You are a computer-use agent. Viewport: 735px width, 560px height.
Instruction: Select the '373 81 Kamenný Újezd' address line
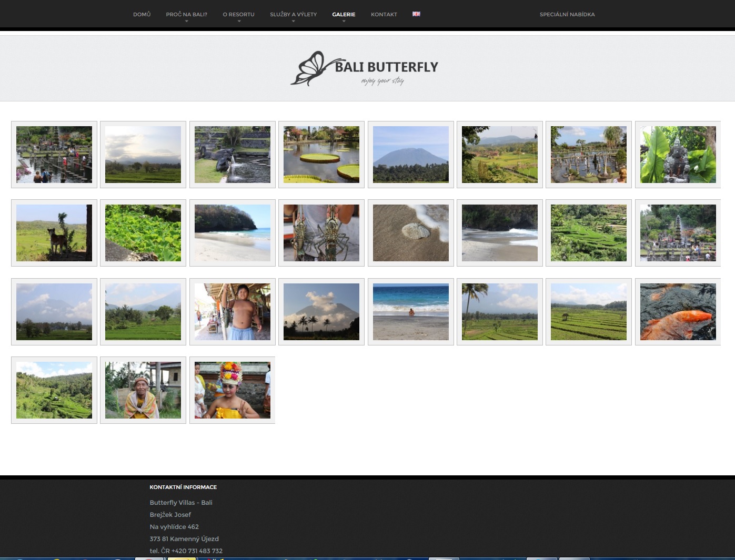coord(184,539)
